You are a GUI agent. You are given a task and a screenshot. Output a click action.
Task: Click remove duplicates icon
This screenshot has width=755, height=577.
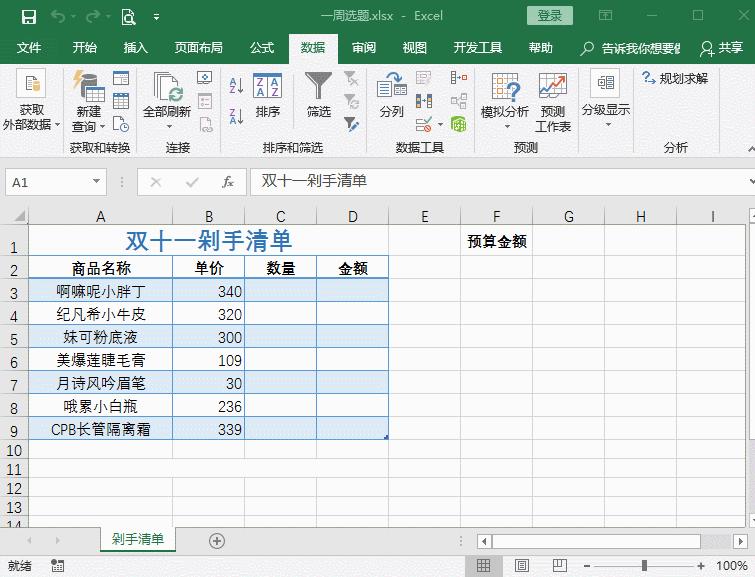pos(424,101)
